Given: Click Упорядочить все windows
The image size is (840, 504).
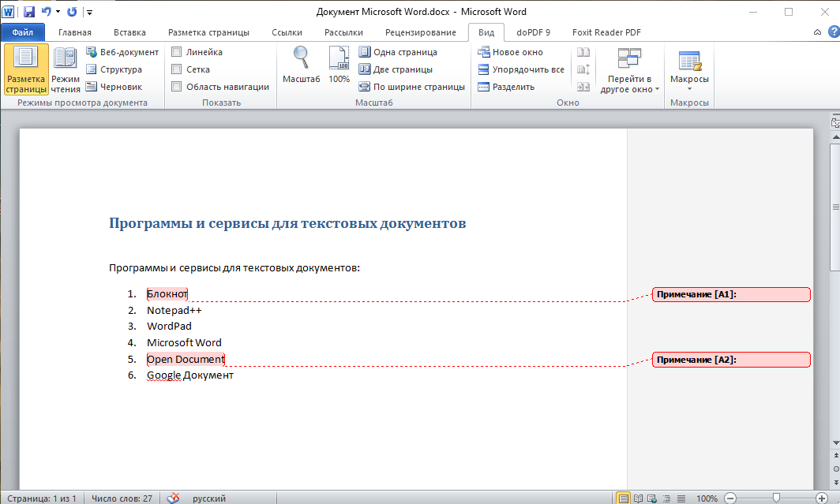Looking at the screenshot, I should (x=521, y=69).
